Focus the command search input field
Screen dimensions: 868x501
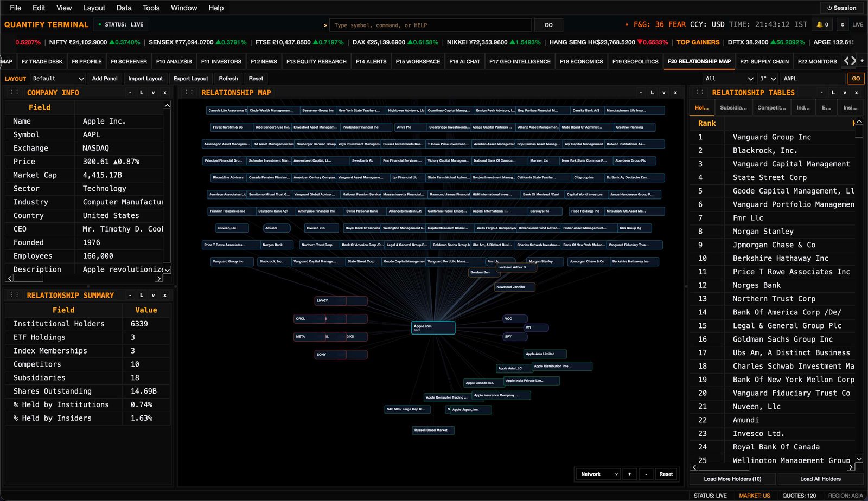[x=430, y=25]
